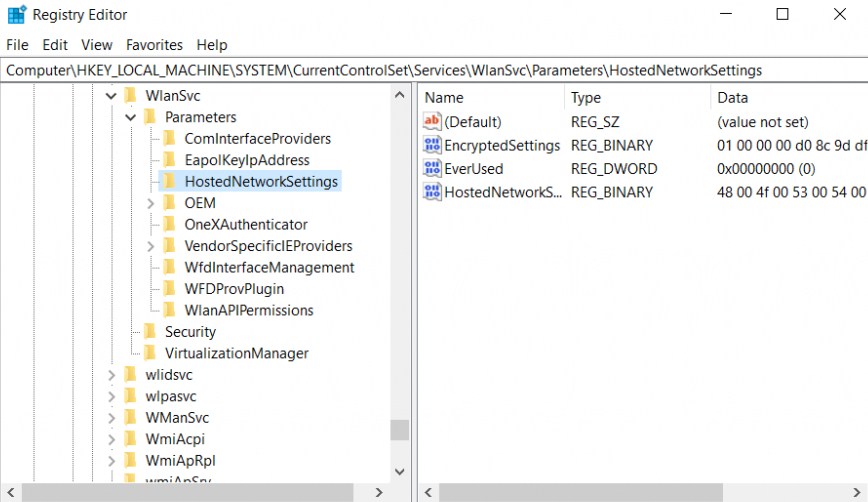Select the WlanSvc folder icon
868x502 pixels.
(x=131, y=96)
